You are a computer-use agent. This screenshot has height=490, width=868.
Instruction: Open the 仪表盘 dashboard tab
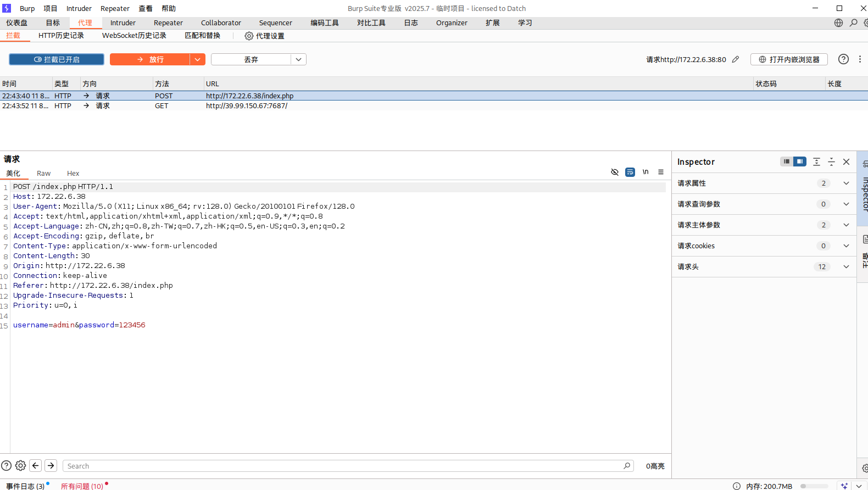point(16,23)
